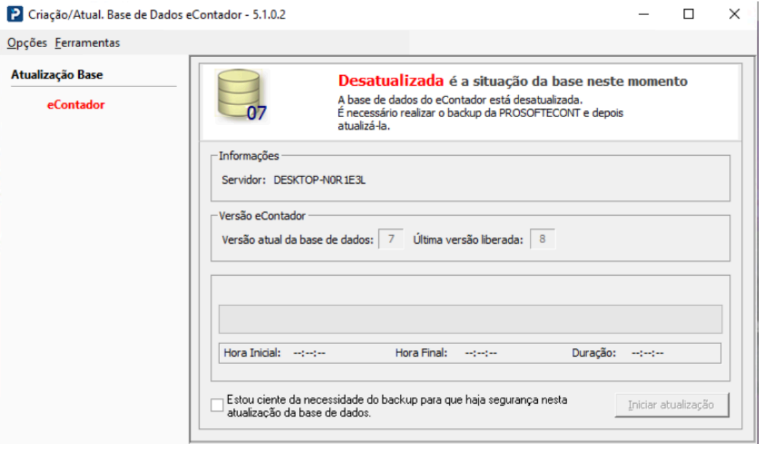This screenshot has height=453, width=771.
Task: Click the Versão eContador group label
Action: (x=262, y=216)
